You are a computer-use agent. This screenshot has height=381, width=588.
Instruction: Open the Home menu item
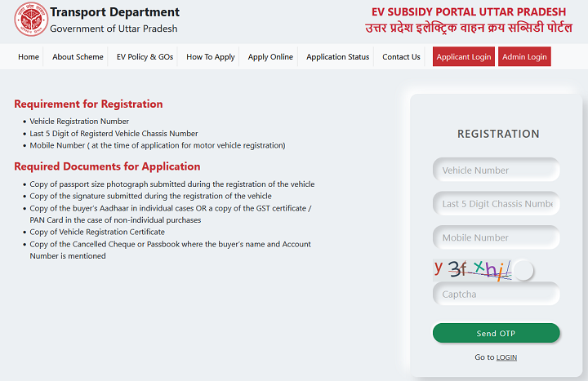(29, 57)
